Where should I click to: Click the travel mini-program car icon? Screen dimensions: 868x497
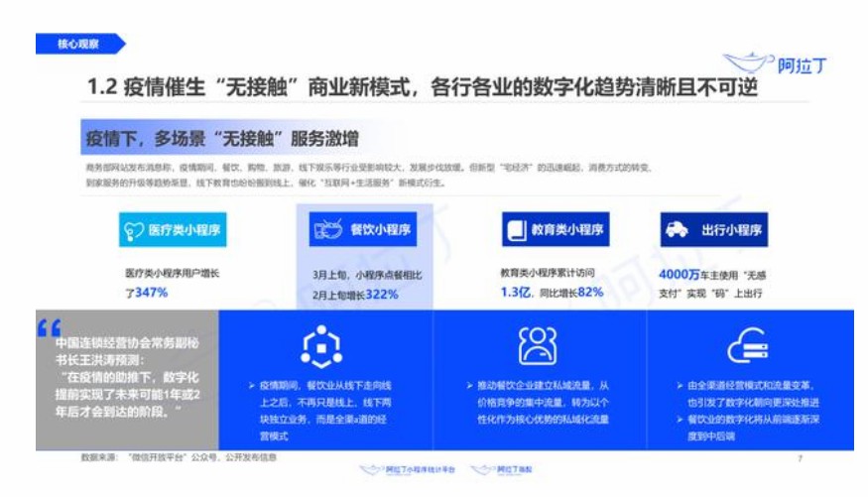point(678,230)
